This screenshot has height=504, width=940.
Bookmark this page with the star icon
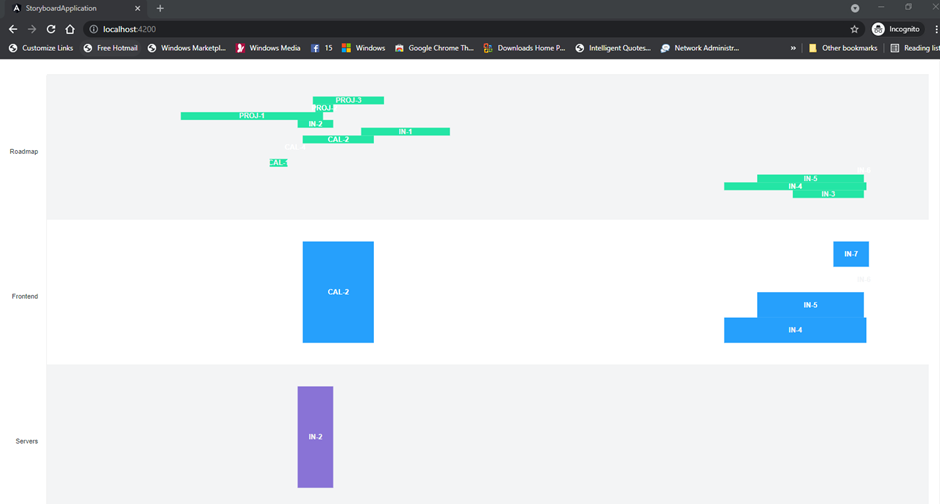(854, 29)
